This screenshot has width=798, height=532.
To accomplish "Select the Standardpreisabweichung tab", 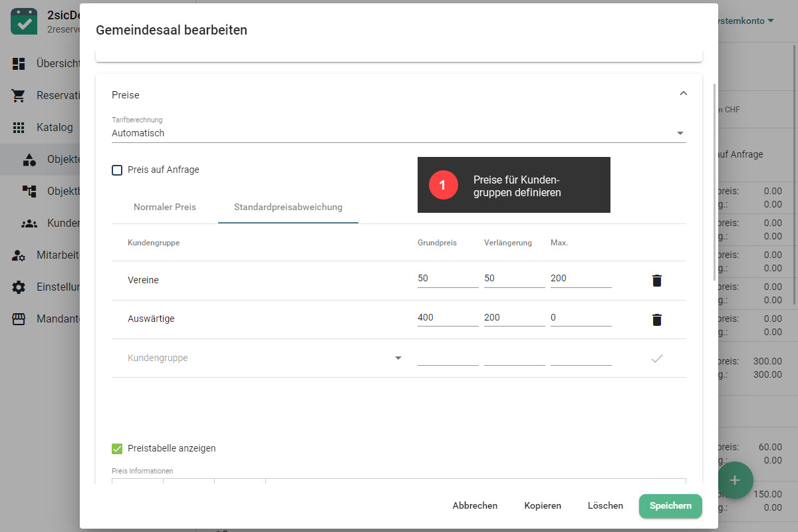I will point(288,207).
